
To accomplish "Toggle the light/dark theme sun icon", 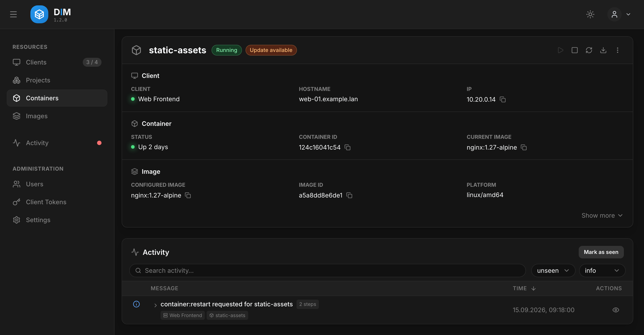I will 590,14.
